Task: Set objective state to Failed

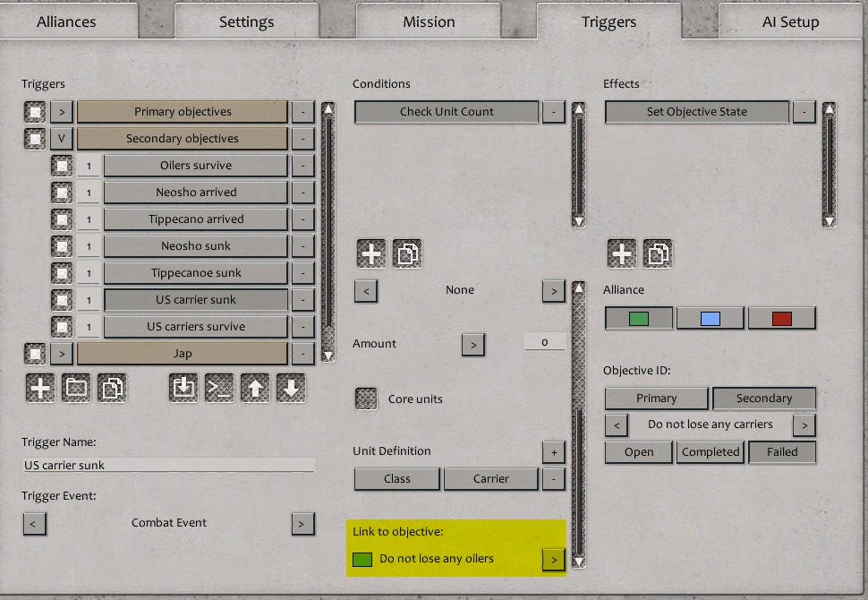Action: coord(782,452)
